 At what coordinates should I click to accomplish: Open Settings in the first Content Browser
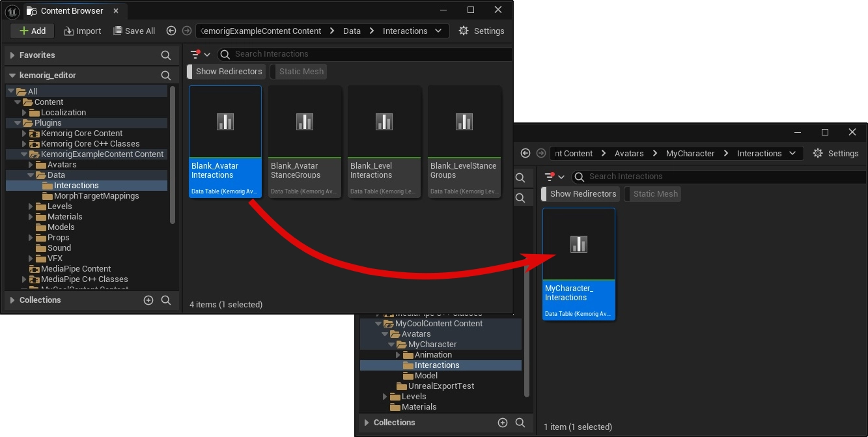point(481,31)
